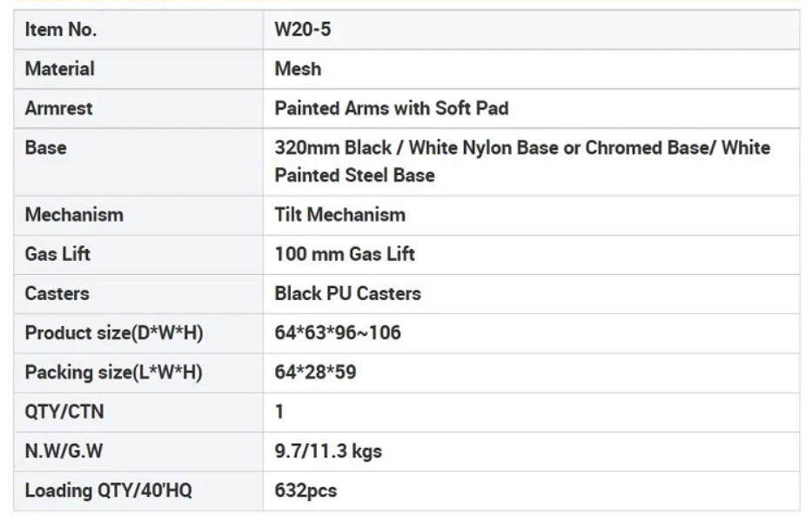The image size is (812, 522).
Task: Click the '100 mm Gas Lift' value
Action: pos(345,254)
